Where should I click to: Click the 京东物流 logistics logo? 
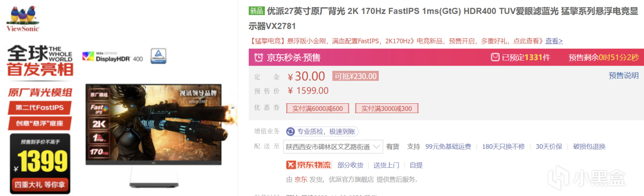(309, 165)
